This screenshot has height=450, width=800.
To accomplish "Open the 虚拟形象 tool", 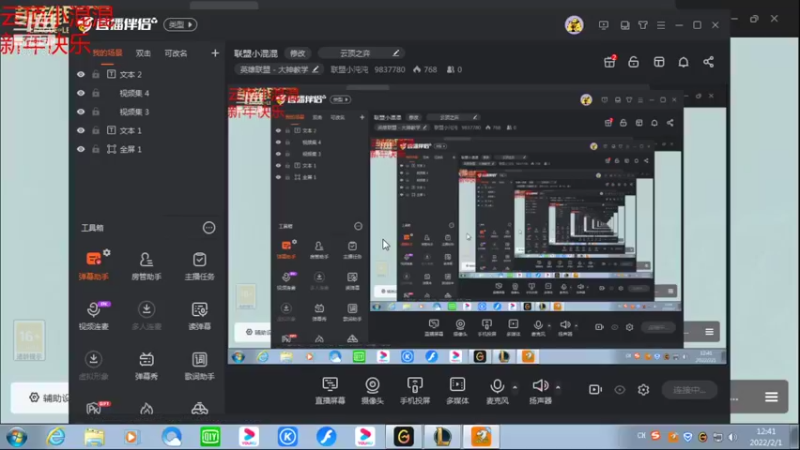I will [93, 365].
